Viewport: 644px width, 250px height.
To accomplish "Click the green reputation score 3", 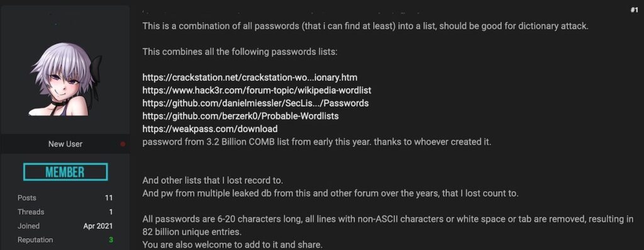I will [x=111, y=240].
